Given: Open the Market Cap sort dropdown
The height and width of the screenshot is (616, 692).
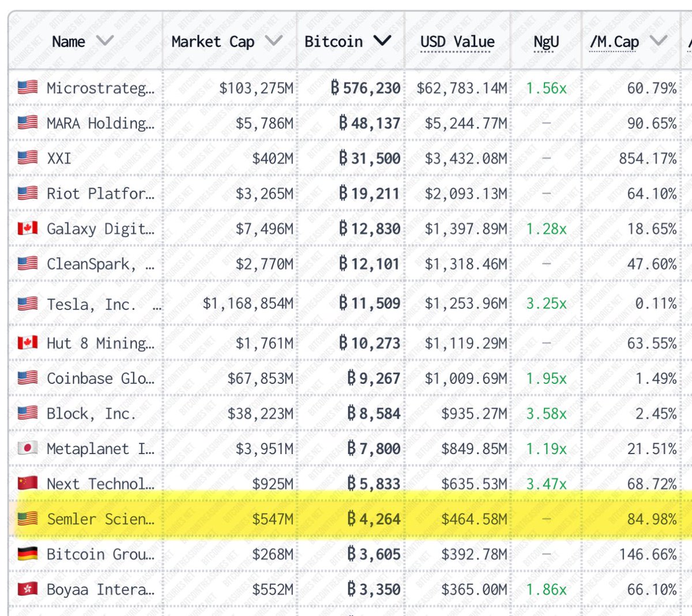Looking at the screenshot, I should [x=275, y=40].
